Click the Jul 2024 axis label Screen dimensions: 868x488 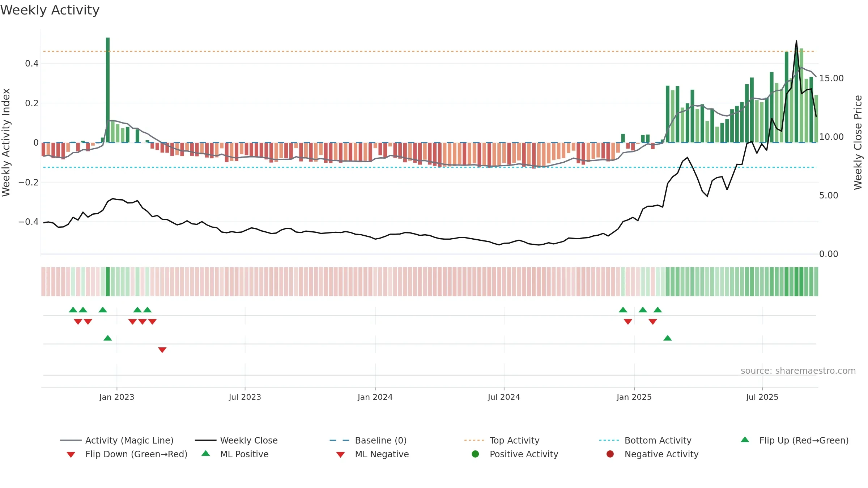click(504, 397)
